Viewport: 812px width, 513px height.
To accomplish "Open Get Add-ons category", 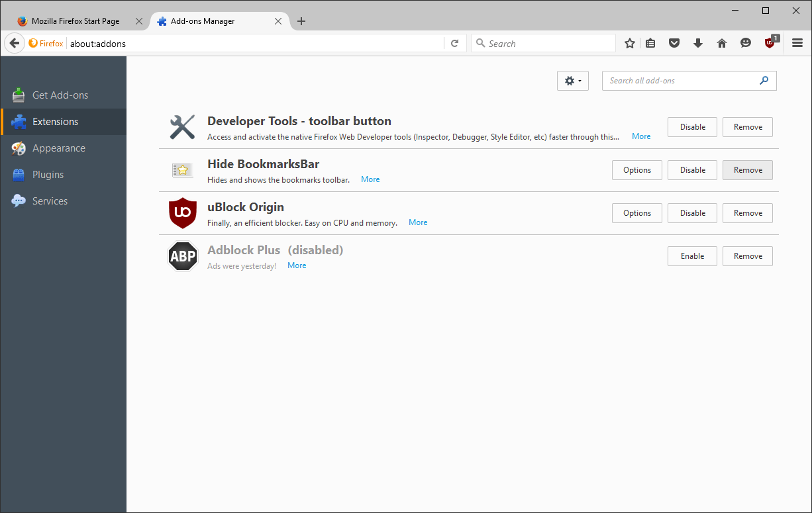I will click(63, 95).
